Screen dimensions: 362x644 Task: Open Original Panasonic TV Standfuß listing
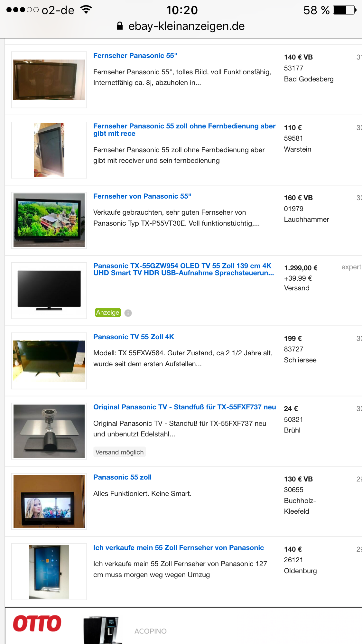coord(185,407)
